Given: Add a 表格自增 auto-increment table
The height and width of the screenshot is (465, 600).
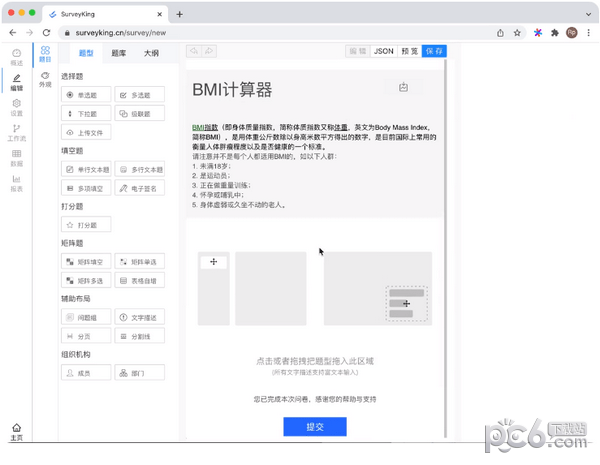Looking at the screenshot, I should point(140,280).
